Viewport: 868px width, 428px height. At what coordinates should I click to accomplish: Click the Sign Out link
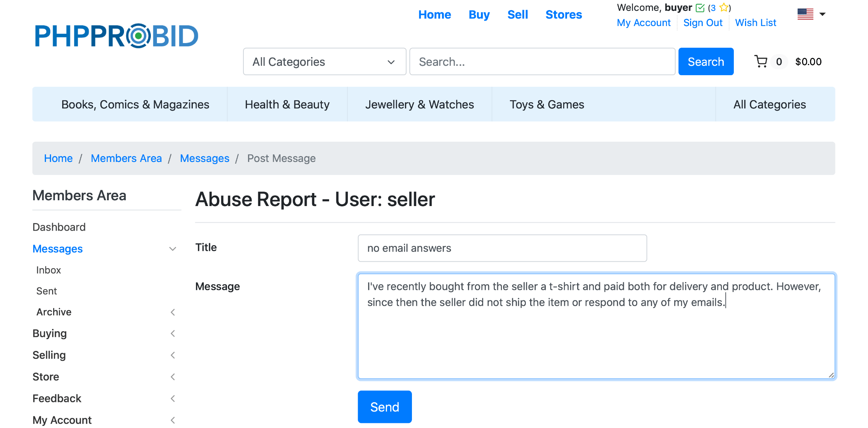[x=703, y=23]
